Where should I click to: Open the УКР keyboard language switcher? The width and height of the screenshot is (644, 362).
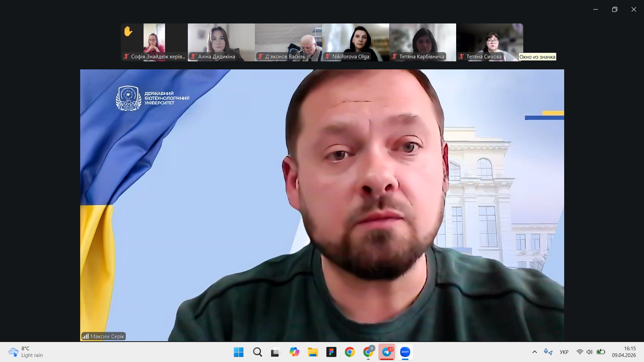pyautogui.click(x=564, y=352)
